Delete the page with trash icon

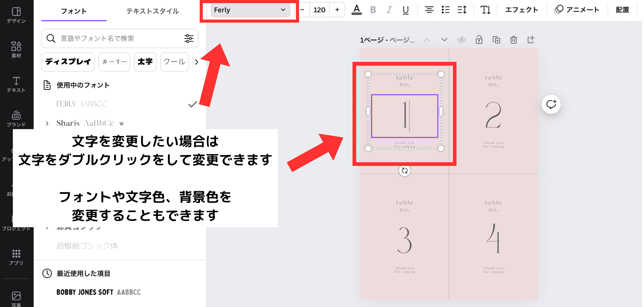514,40
